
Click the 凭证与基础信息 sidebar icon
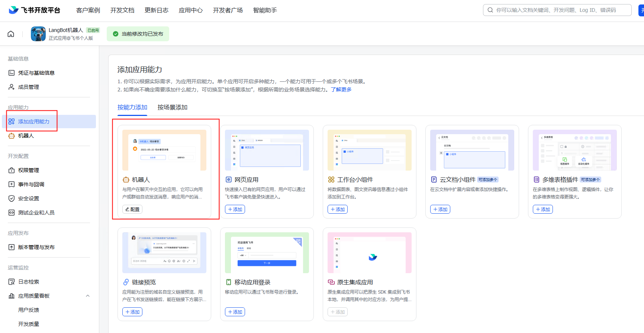pos(12,73)
